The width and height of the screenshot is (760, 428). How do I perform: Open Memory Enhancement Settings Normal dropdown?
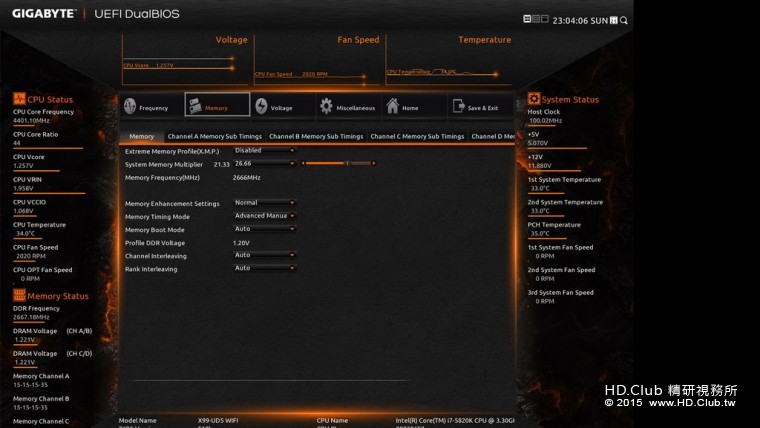coord(264,203)
